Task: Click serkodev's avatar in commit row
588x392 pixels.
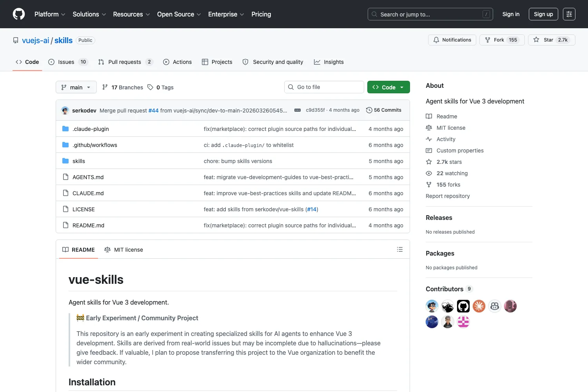Action: (65, 111)
